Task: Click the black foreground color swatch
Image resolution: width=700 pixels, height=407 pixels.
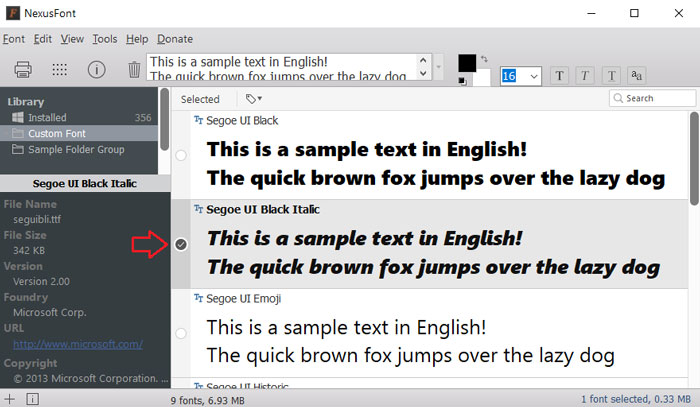Action: (467, 63)
